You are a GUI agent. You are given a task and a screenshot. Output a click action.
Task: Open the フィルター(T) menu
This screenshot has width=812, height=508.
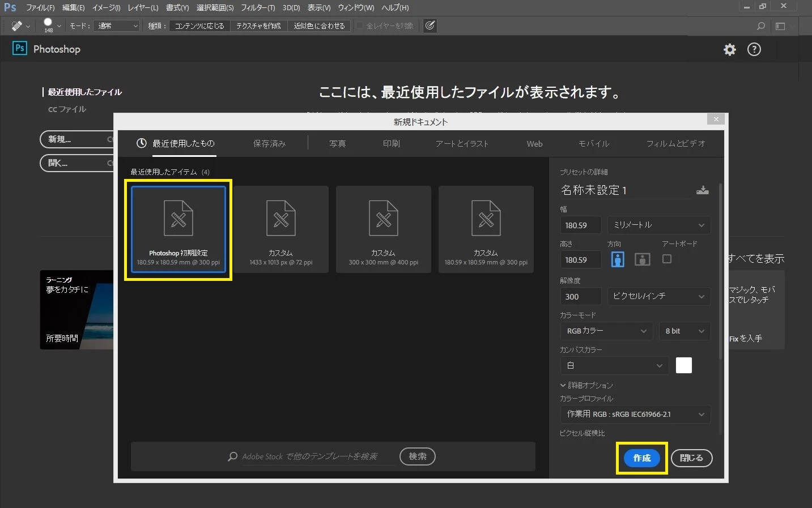(x=258, y=7)
